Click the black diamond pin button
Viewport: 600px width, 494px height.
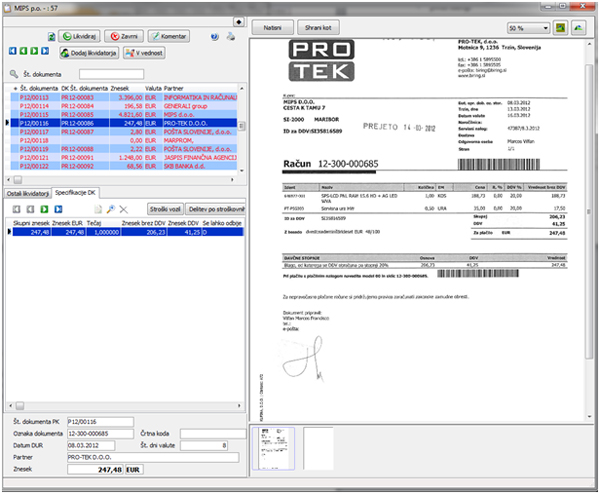(239, 22)
